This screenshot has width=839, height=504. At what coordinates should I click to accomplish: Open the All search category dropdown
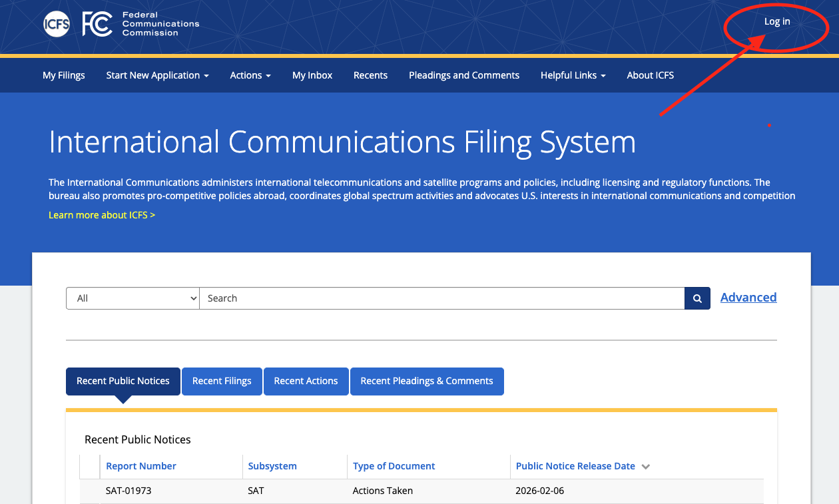pos(133,298)
